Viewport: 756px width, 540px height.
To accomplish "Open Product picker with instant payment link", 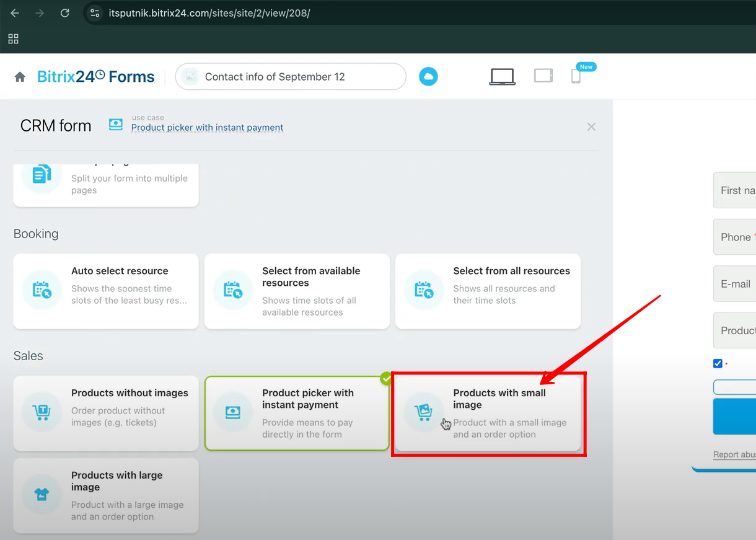I will tap(207, 128).
